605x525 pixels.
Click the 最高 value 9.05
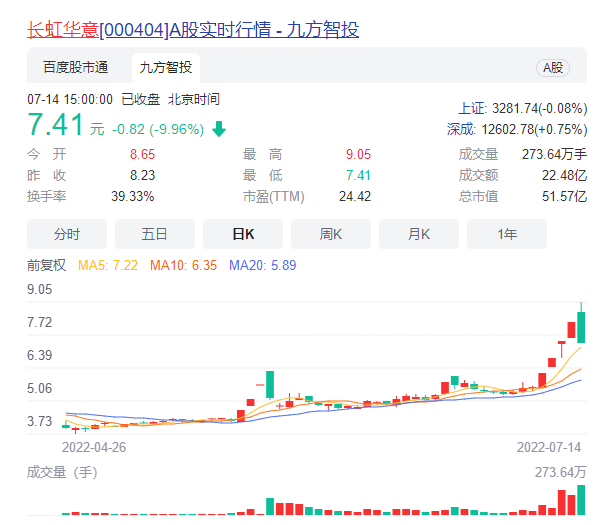(358, 154)
